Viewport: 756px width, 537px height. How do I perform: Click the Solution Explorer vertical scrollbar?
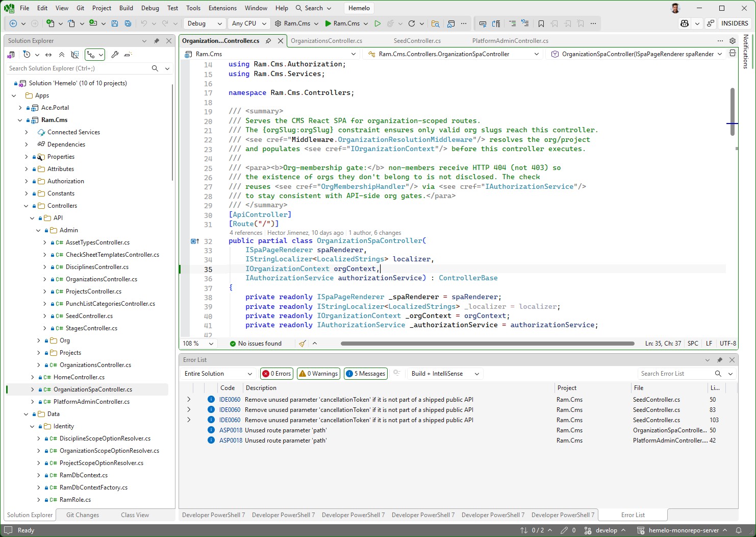pos(172,133)
